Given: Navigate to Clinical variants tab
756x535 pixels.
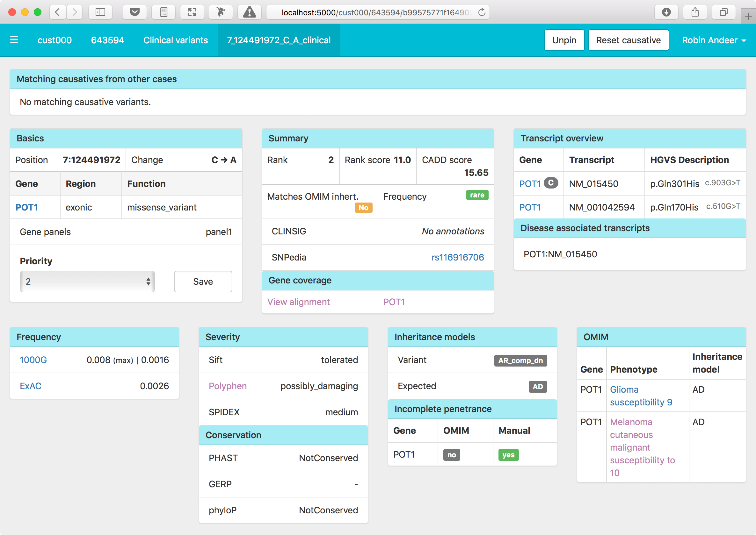Looking at the screenshot, I should coord(175,40).
